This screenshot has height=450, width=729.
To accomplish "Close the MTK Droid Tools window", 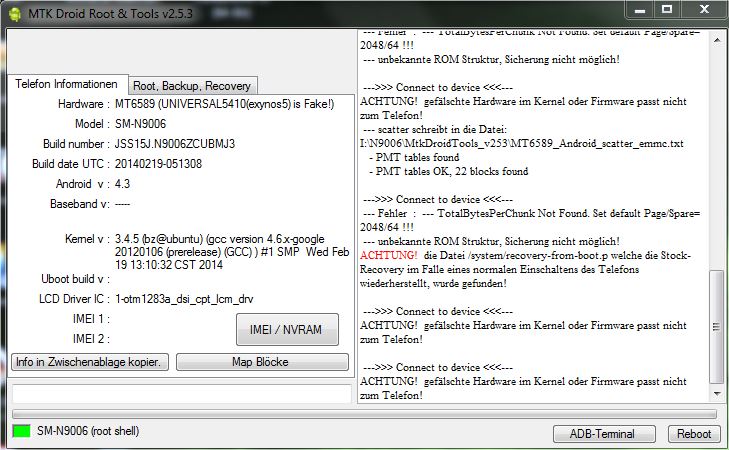I will pyautogui.click(x=704, y=9).
